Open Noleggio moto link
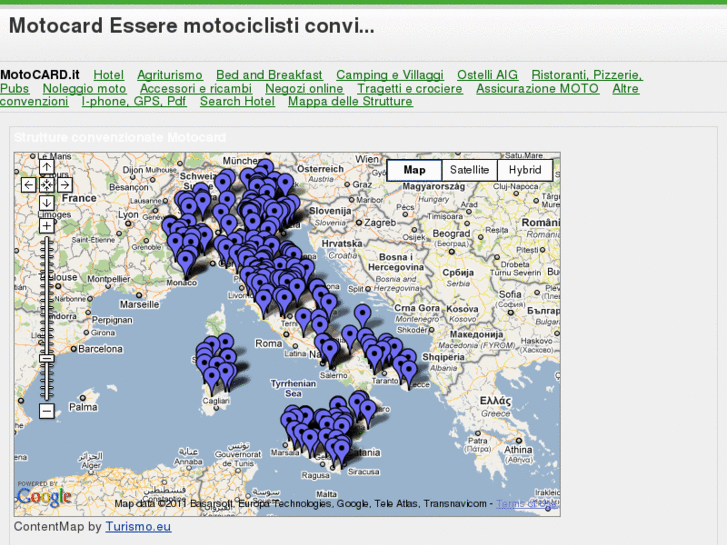Viewport: 727px width, 545px height. 84,89
